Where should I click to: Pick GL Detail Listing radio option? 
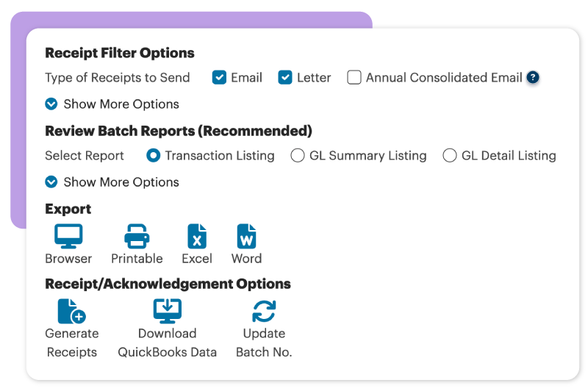pyautogui.click(x=450, y=156)
